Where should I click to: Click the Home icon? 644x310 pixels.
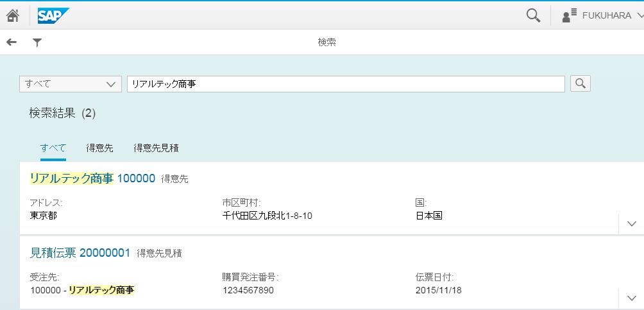tap(12, 15)
